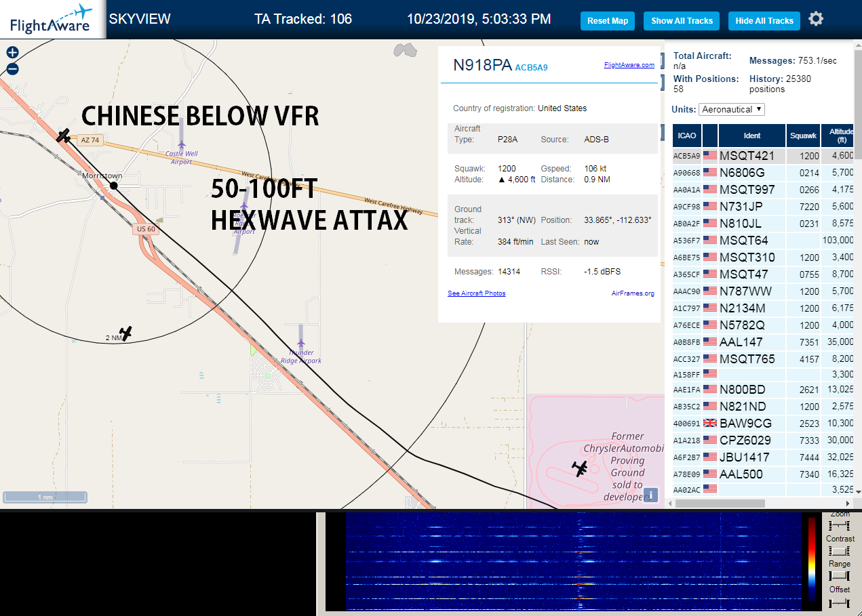The image size is (862, 616).
Task: Adjust the waterfall Offset slider
Action: tap(840, 602)
